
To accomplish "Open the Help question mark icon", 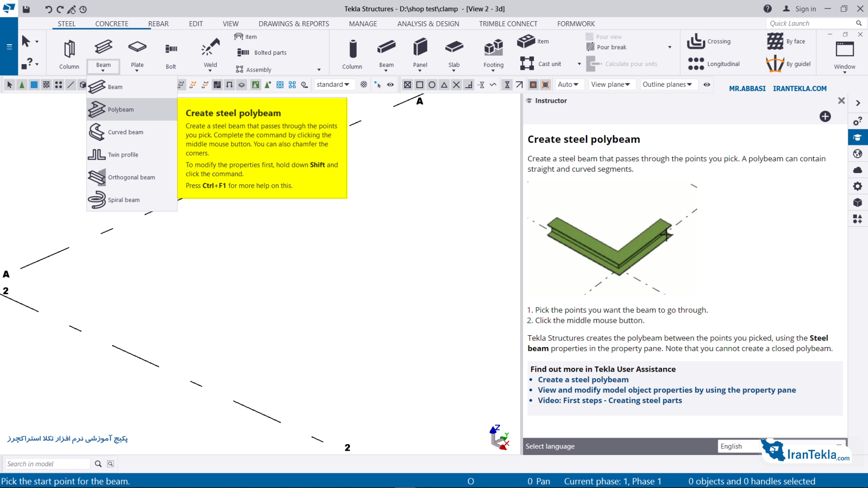I will point(767,9).
